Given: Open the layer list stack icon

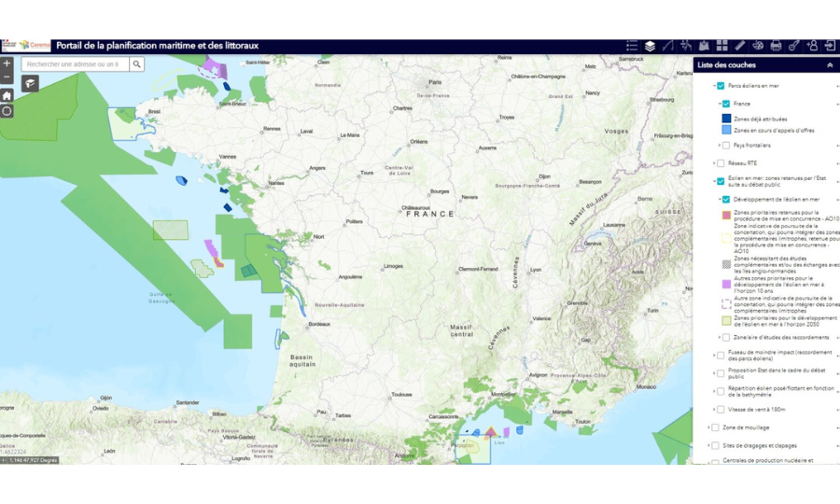Looking at the screenshot, I should point(650,46).
